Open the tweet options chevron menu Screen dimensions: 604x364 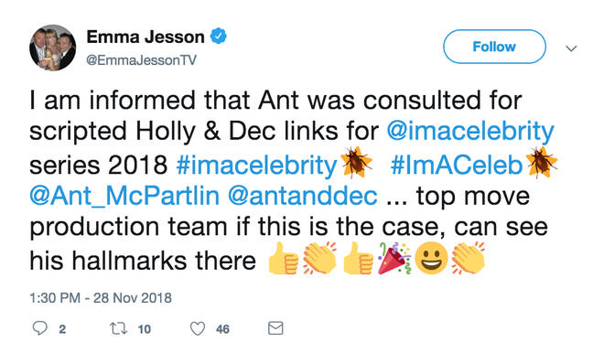coord(571,48)
